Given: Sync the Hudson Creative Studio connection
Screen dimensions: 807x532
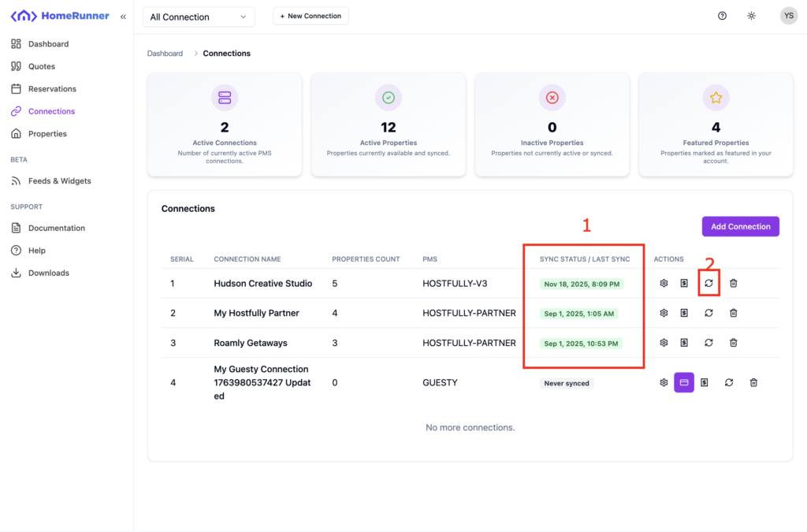Looking at the screenshot, I should [x=708, y=283].
